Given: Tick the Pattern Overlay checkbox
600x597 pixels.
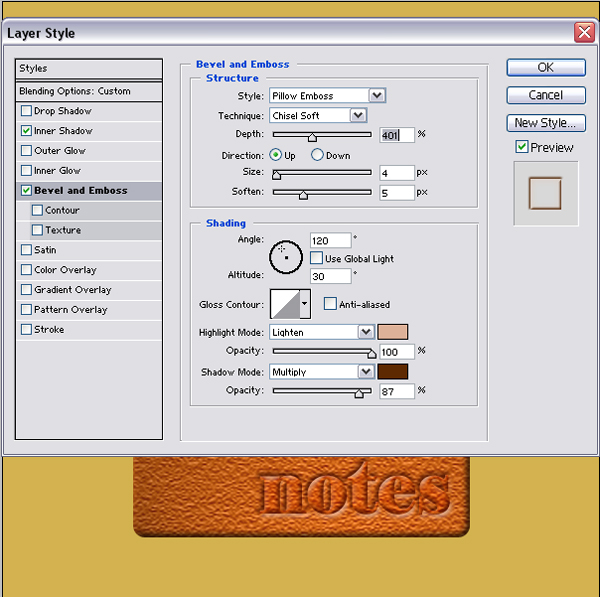Looking at the screenshot, I should point(26,309).
